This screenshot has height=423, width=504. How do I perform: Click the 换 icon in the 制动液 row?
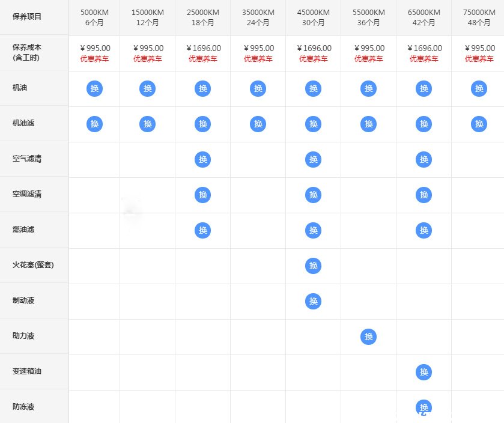313,301
